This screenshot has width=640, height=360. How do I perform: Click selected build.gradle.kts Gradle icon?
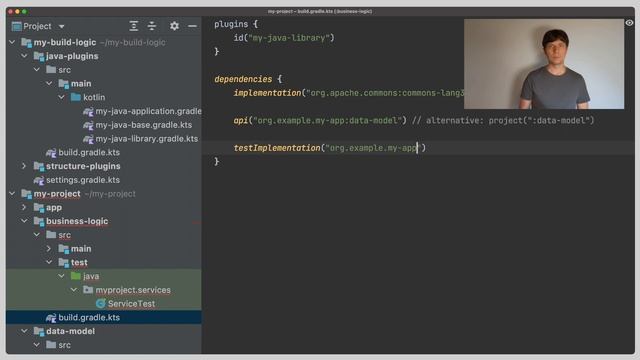pos(51,318)
